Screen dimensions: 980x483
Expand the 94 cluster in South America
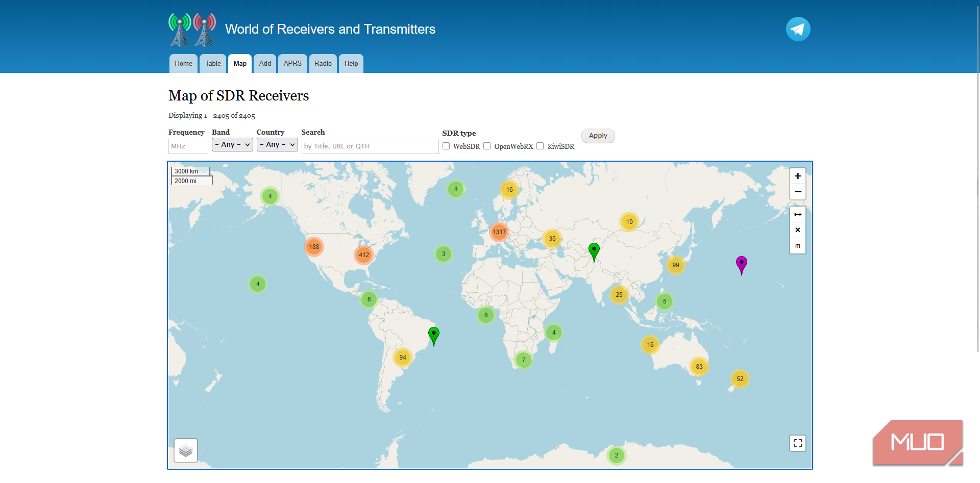(x=403, y=357)
